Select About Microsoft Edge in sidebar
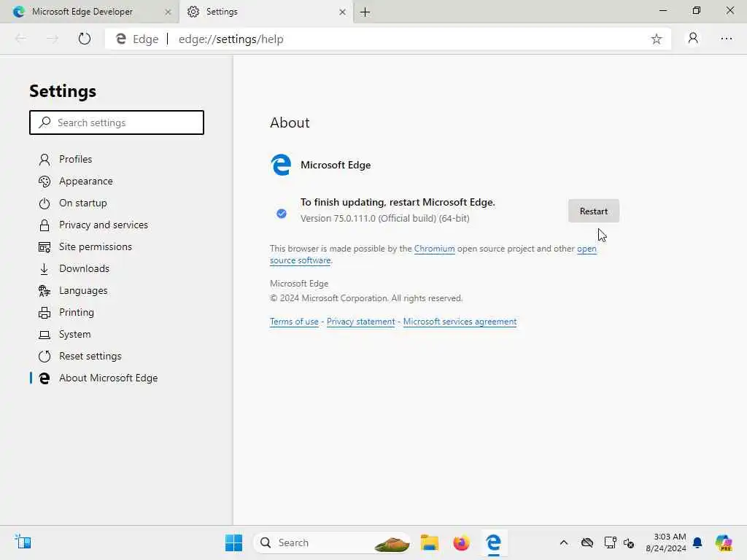This screenshot has height=560, width=747. point(108,378)
